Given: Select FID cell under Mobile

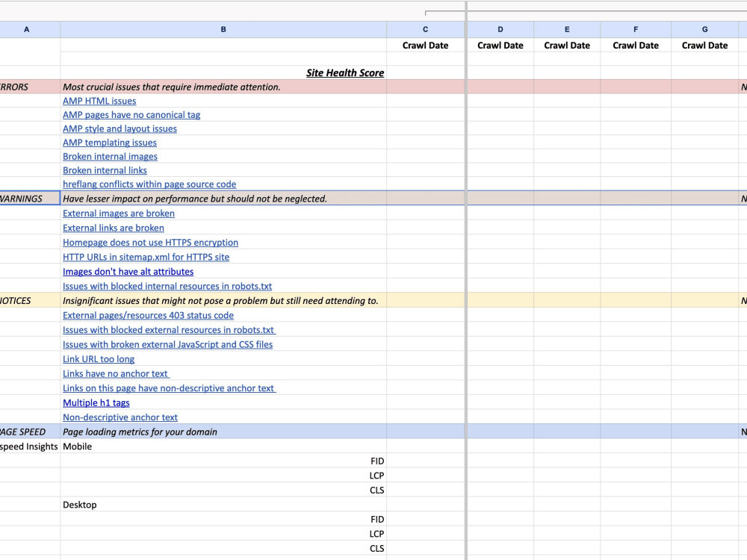Looking at the screenshot, I should pos(223,461).
